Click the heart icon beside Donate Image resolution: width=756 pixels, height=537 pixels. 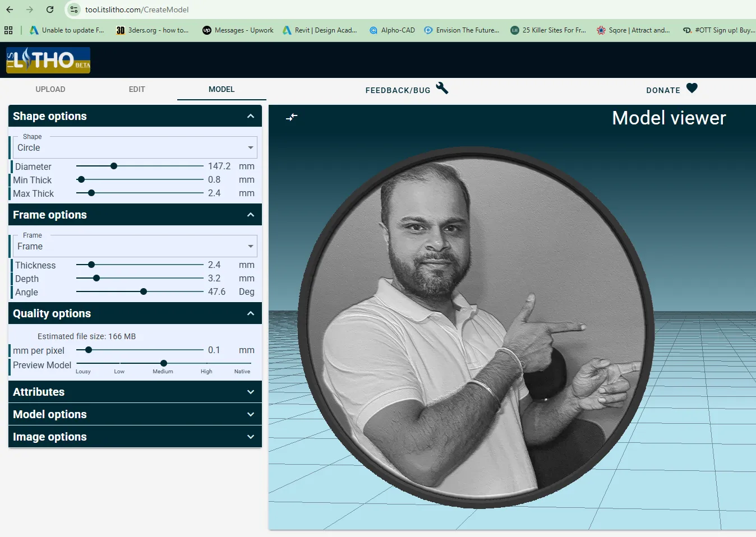pyautogui.click(x=692, y=88)
